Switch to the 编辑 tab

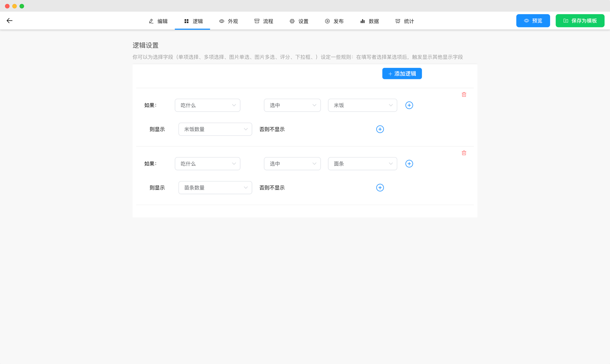(x=158, y=21)
